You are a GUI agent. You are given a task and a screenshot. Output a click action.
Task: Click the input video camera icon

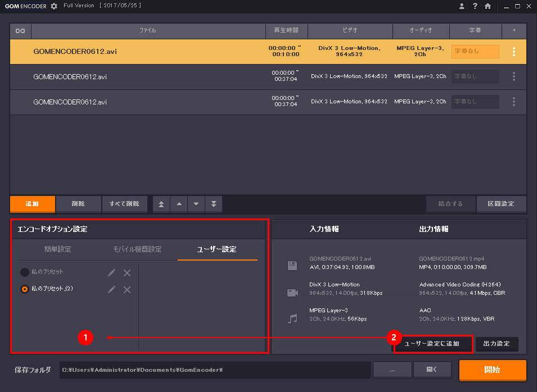292,293
